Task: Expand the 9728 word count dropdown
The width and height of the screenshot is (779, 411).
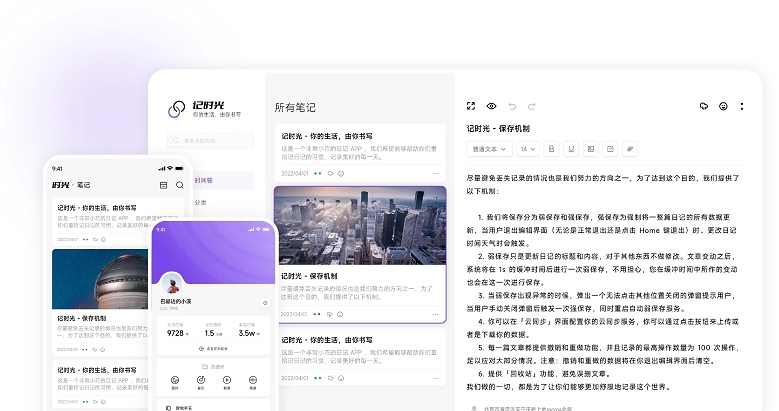Action: (x=177, y=333)
